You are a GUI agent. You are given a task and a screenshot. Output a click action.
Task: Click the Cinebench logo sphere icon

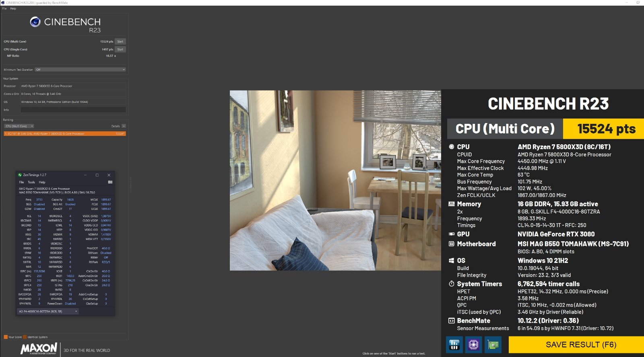click(x=35, y=22)
